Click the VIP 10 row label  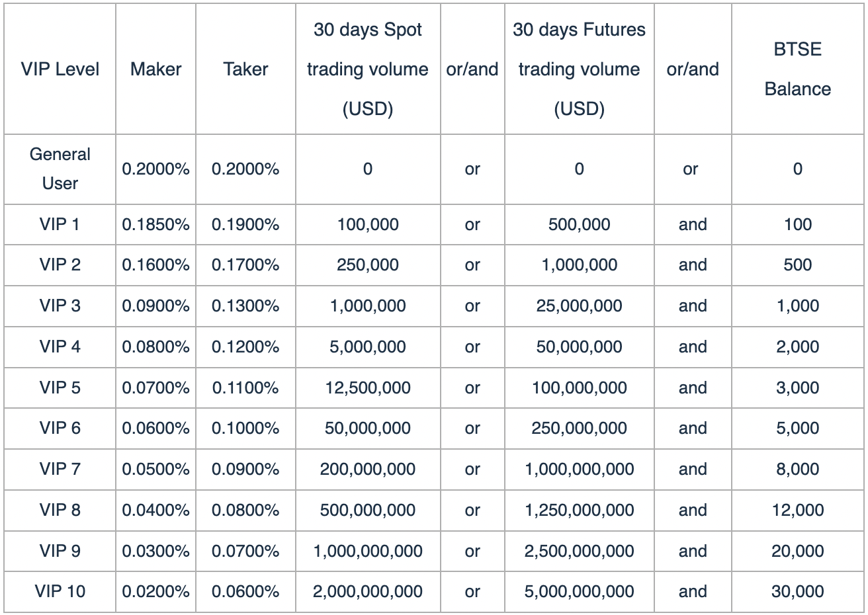coord(60,591)
